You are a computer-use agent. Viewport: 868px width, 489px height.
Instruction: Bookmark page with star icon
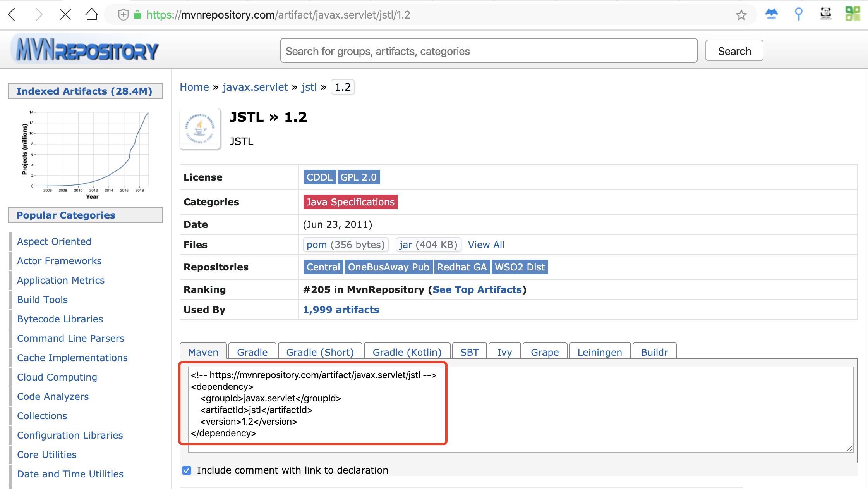tap(741, 15)
